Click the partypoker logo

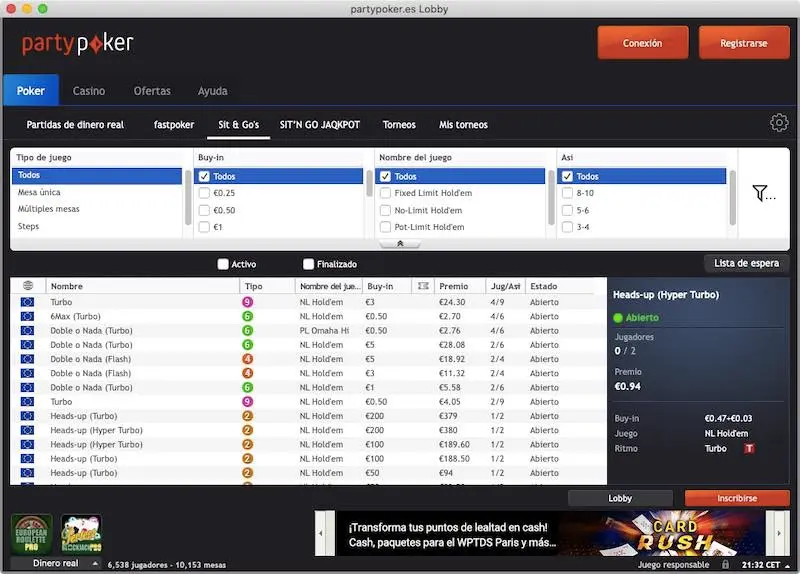click(77, 43)
